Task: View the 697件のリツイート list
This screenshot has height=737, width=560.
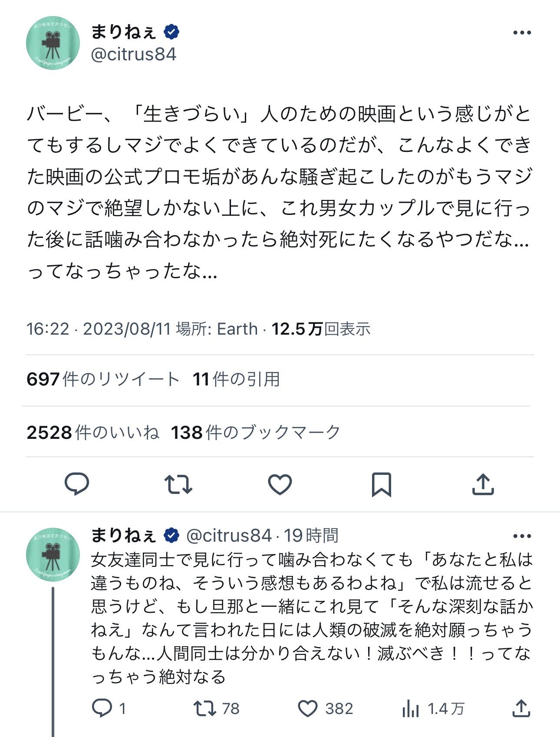Action: [103, 379]
